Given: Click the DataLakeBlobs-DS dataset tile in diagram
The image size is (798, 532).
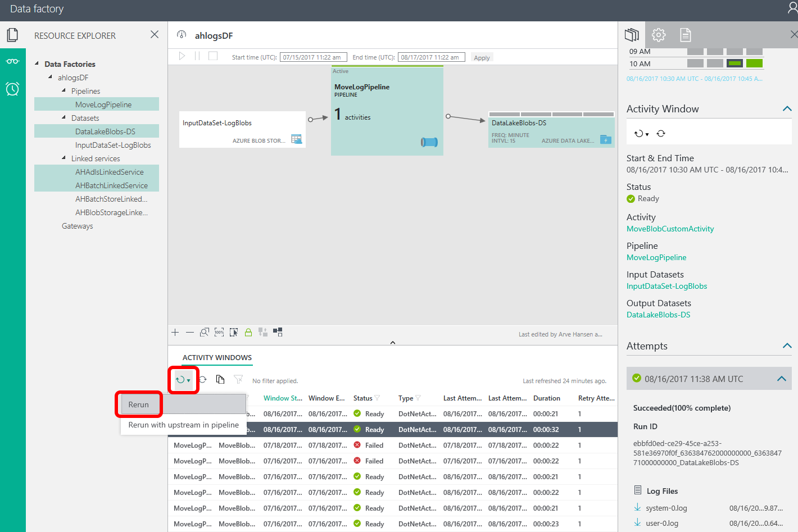Looking at the screenshot, I should (x=551, y=130).
